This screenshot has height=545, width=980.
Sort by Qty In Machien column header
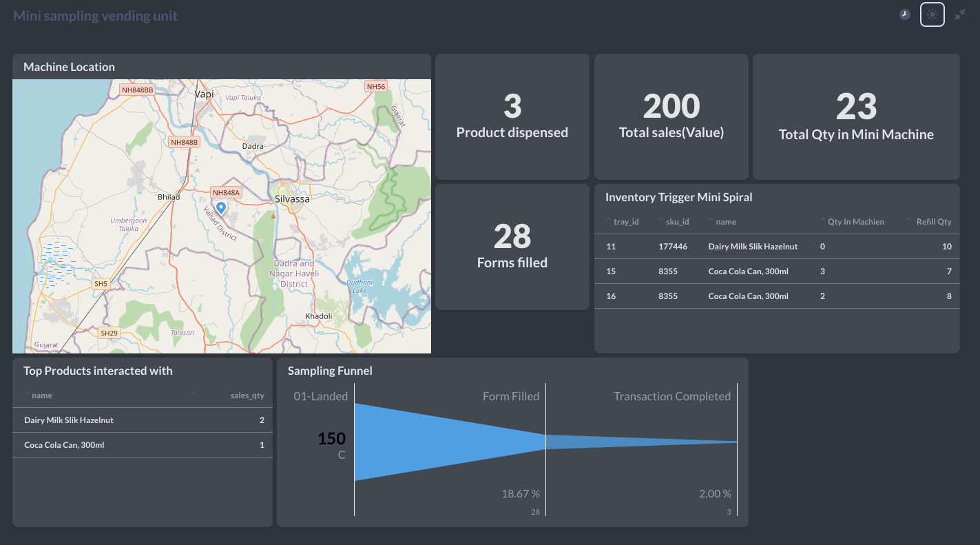[x=855, y=222]
